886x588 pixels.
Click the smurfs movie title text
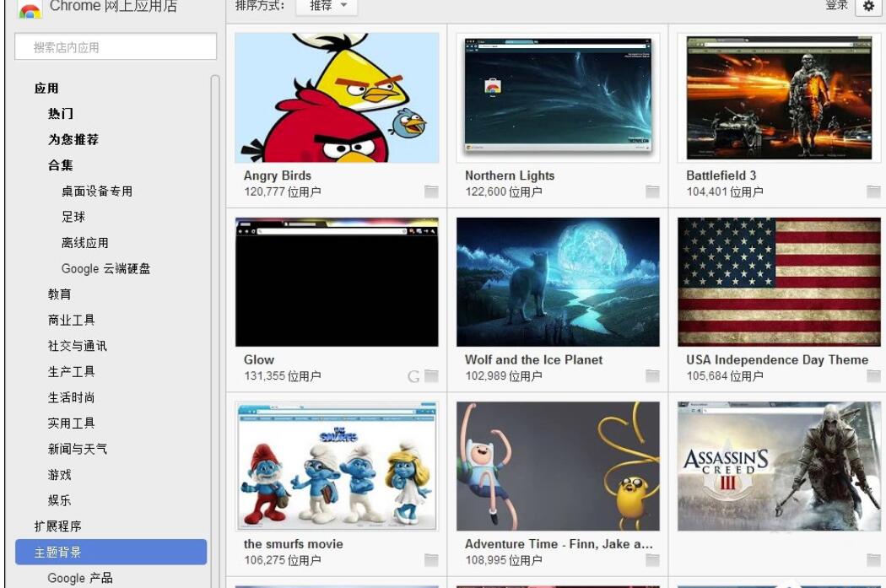tap(294, 544)
